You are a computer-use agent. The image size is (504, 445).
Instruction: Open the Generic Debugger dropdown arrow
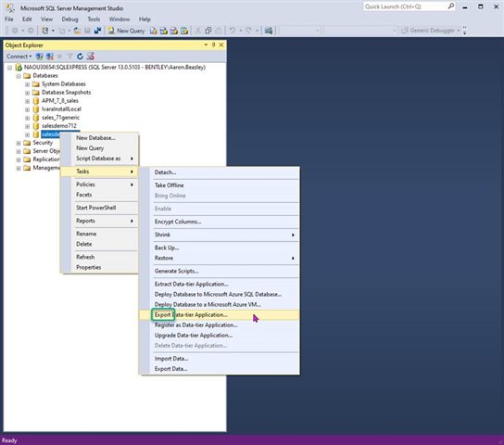(459, 31)
